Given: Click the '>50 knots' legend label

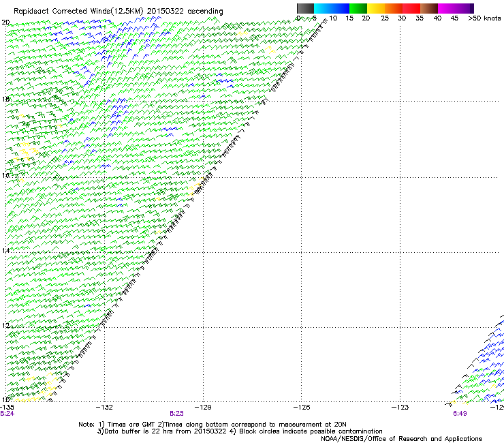Looking at the screenshot, I should coord(484,18).
